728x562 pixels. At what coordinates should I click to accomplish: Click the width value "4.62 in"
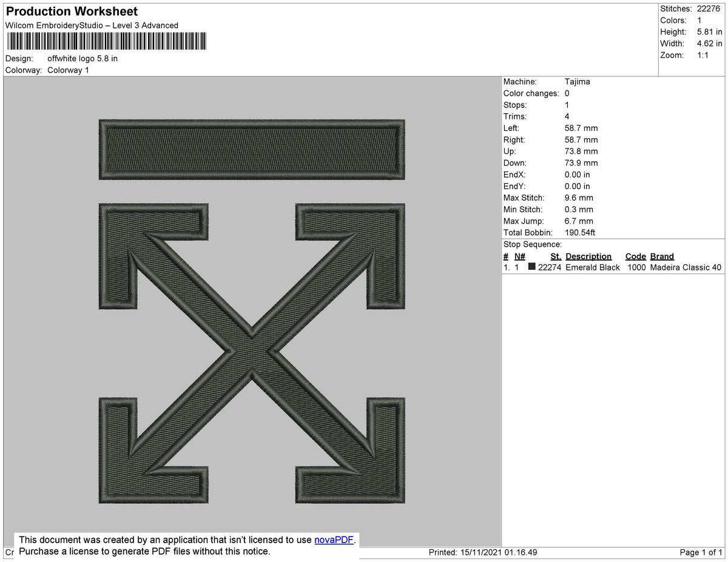pos(710,43)
